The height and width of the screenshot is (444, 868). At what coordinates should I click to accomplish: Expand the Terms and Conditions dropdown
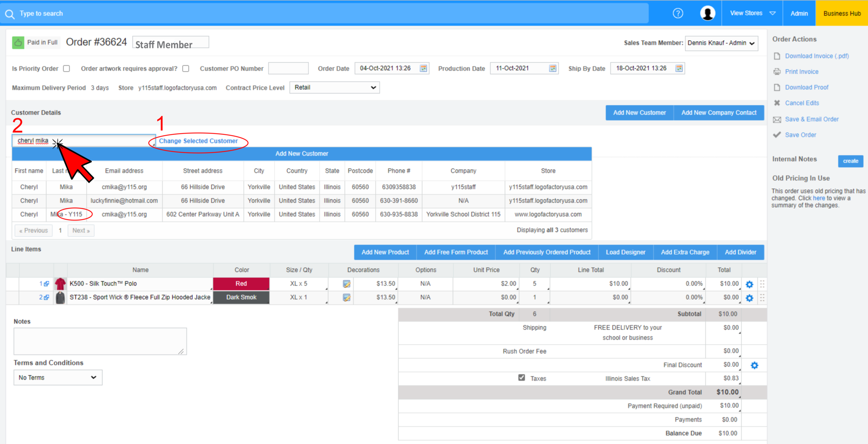click(x=58, y=377)
